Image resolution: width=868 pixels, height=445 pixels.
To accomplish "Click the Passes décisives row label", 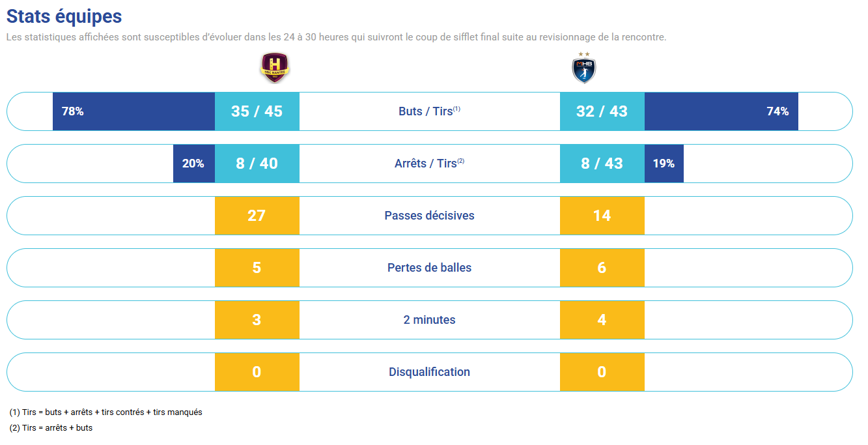I will coord(429,216).
